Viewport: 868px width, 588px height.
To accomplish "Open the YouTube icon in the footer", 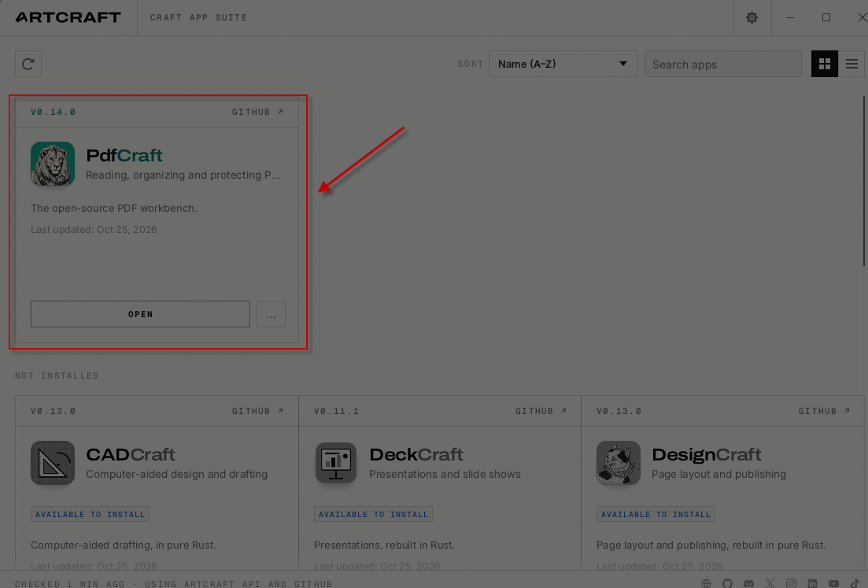I will pos(833,583).
